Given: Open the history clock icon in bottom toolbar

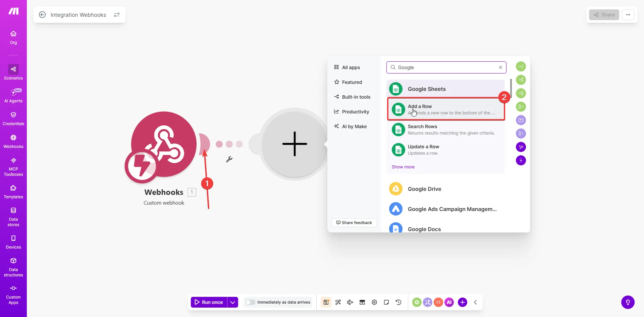Looking at the screenshot, I should 398,302.
